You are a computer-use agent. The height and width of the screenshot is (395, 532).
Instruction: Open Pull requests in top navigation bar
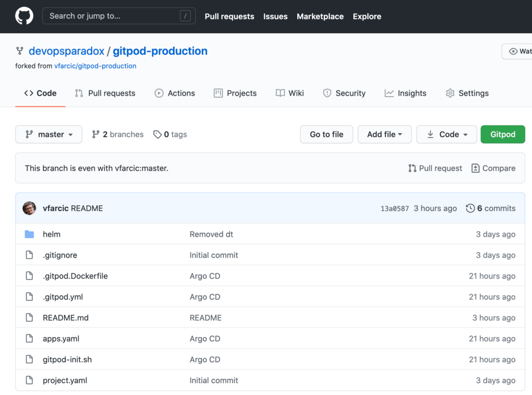229,16
